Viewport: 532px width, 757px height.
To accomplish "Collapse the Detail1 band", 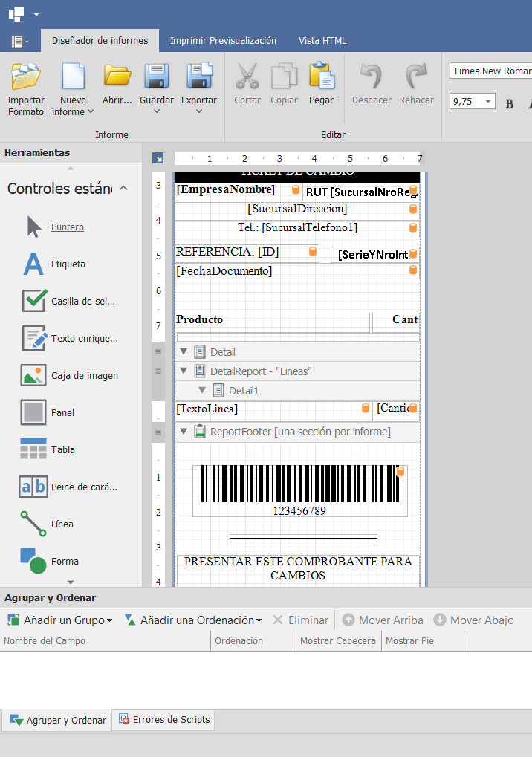I will coord(202,390).
